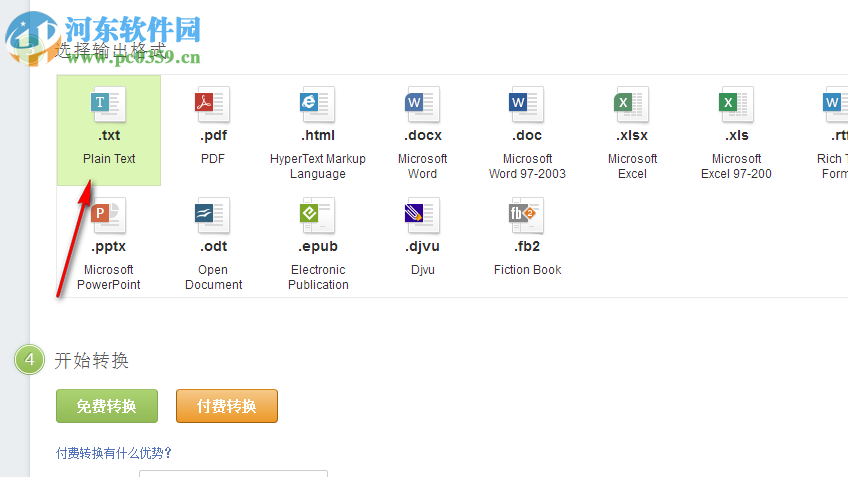Choose the .rtf Rich Text format icon
Image resolution: width=848 pixels, height=477 pixels.
(835, 104)
